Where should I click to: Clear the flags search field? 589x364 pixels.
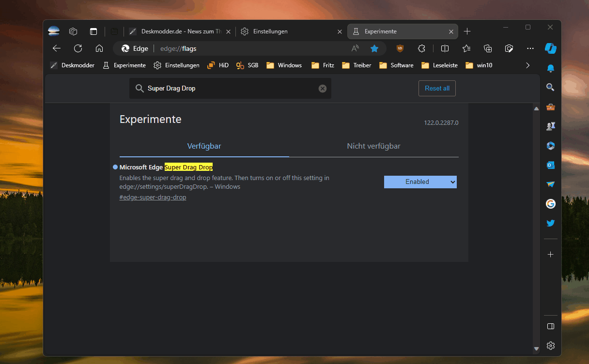point(323,89)
